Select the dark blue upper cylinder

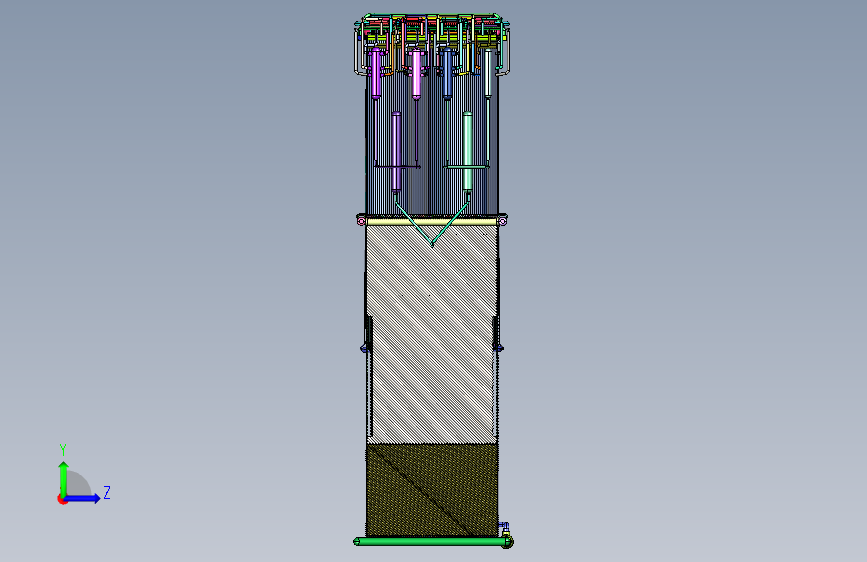click(x=448, y=74)
